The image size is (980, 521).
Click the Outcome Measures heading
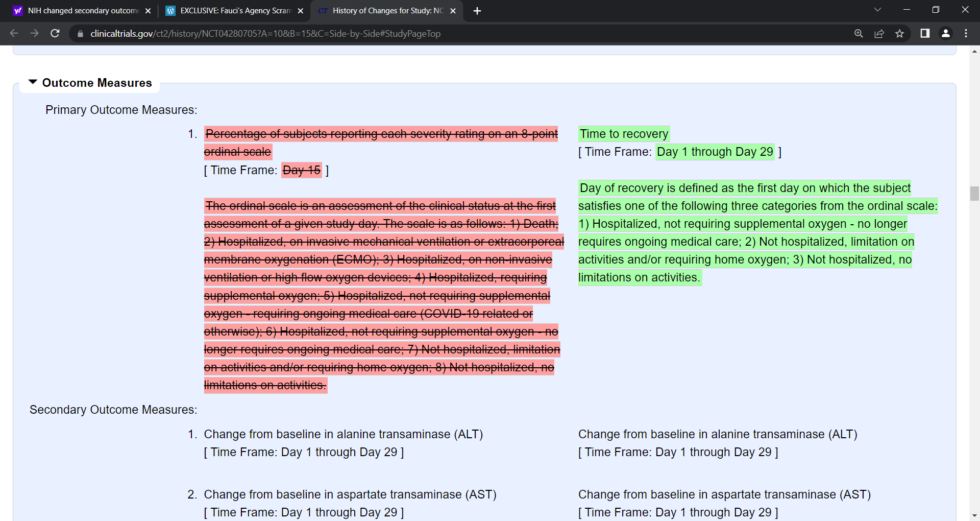(x=97, y=83)
